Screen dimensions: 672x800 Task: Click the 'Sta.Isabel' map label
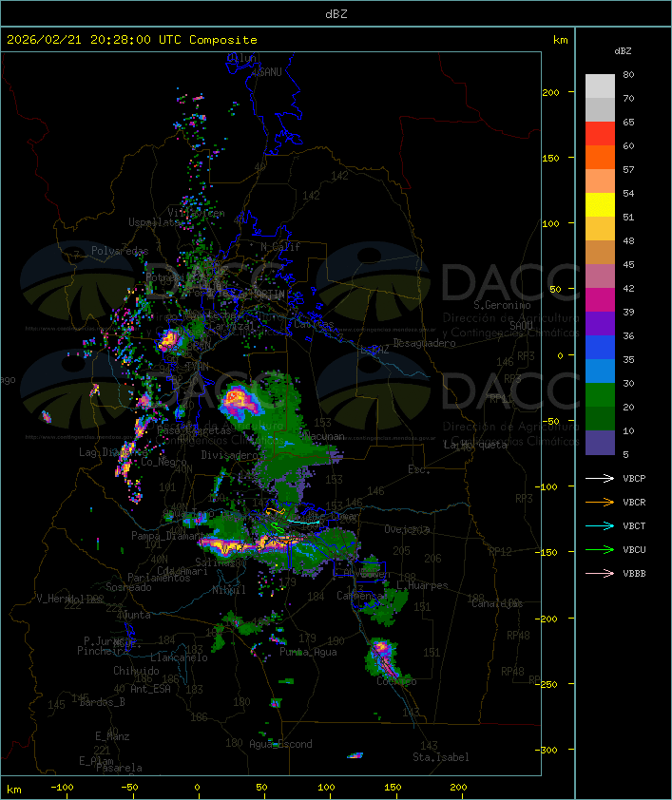coord(441,757)
